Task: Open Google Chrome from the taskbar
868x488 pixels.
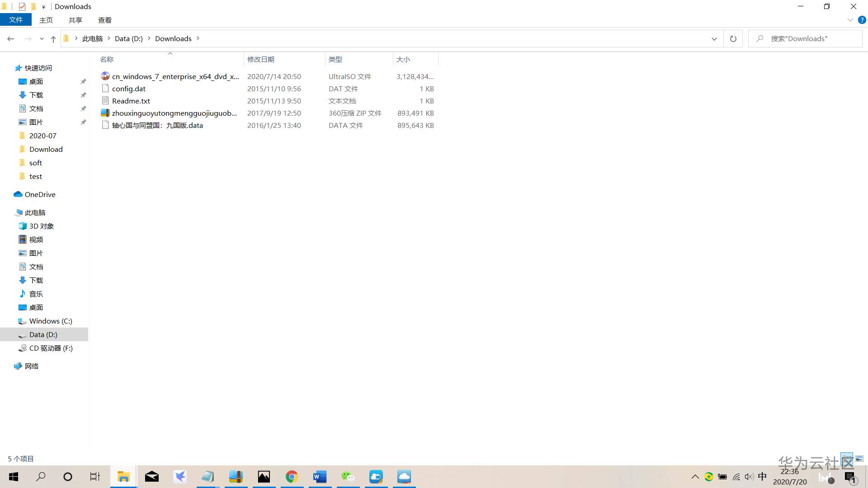Action: pyautogui.click(x=292, y=477)
